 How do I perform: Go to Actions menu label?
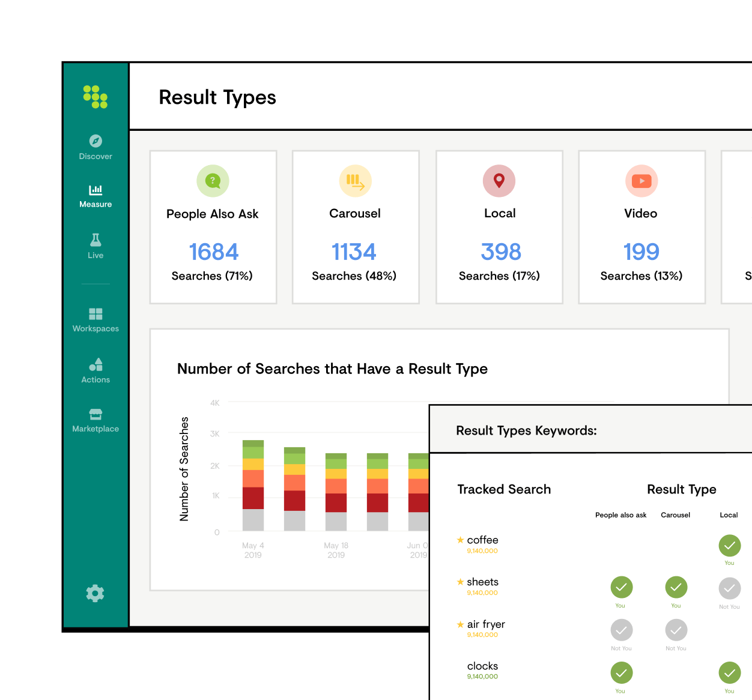coord(96,380)
